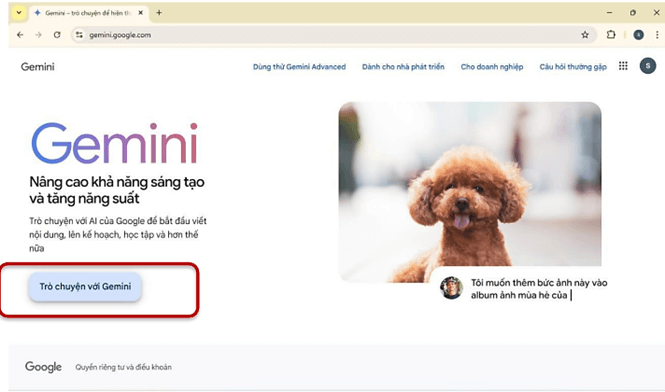
Task: Open the Chrome profile avatar in toolbar
Action: pyautogui.click(x=638, y=35)
